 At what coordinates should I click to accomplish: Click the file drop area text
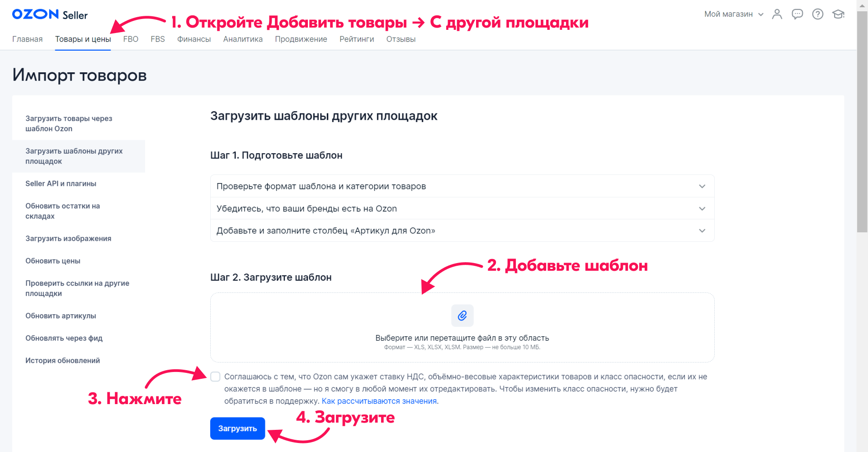[462, 338]
